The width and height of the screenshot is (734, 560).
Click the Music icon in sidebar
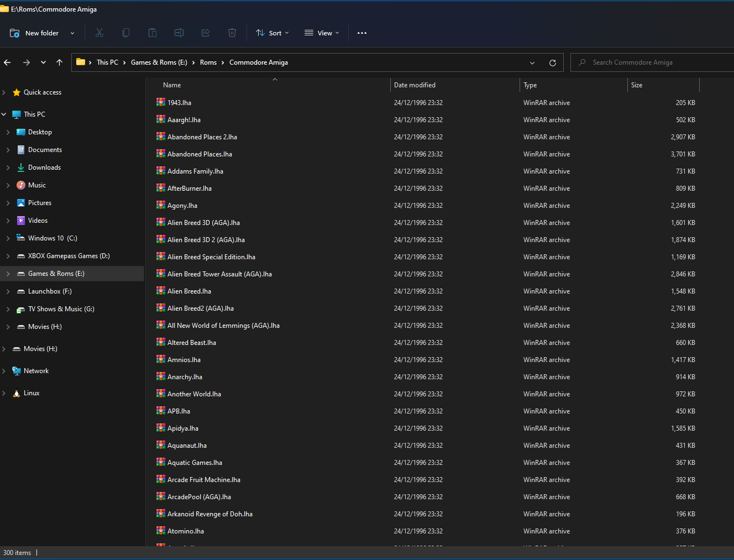21,185
